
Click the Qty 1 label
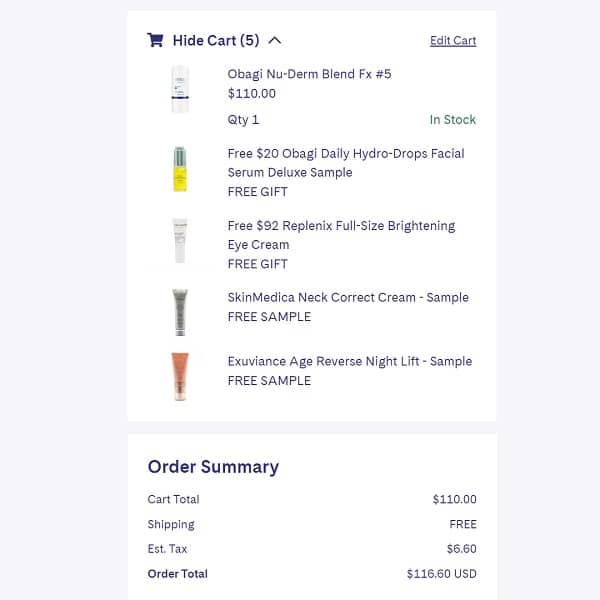pyautogui.click(x=243, y=120)
